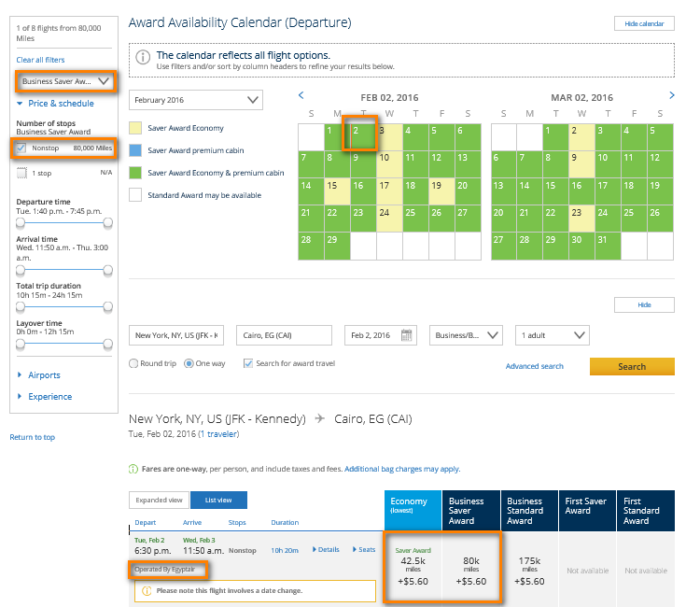This screenshot has width=700, height=607.
Task: Open the date picker calendar icon
Action: click(407, 335)
